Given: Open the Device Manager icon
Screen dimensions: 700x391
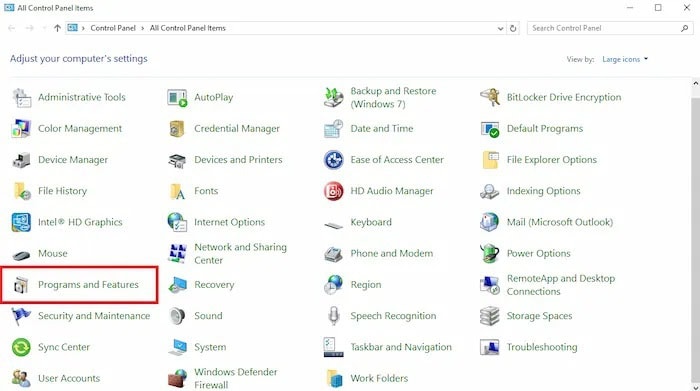Looking at the screenshot, I should click(21, 160).
